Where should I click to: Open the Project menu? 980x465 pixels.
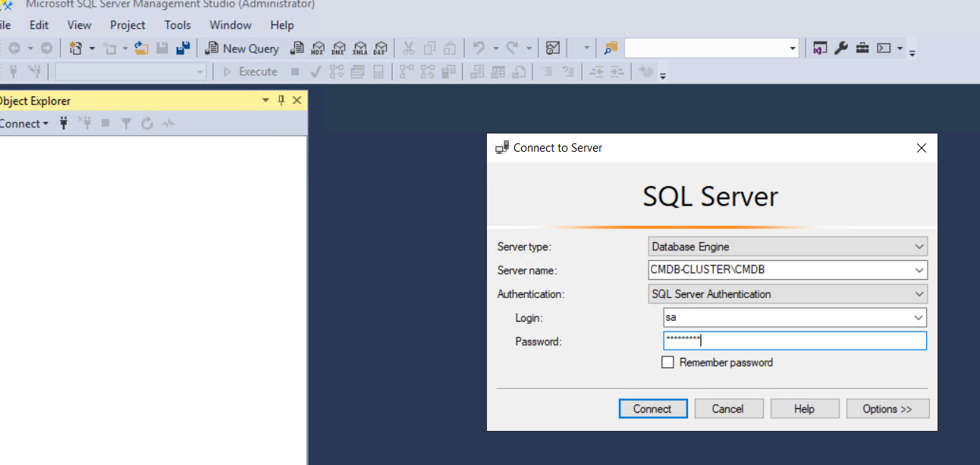(127, 25)
